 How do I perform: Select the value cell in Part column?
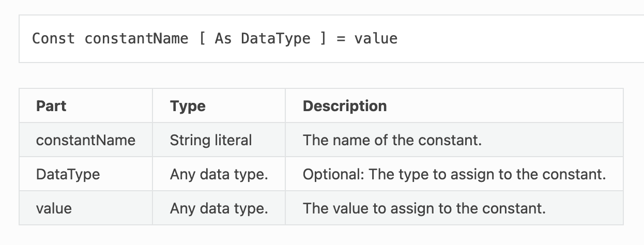click(86, 208)
